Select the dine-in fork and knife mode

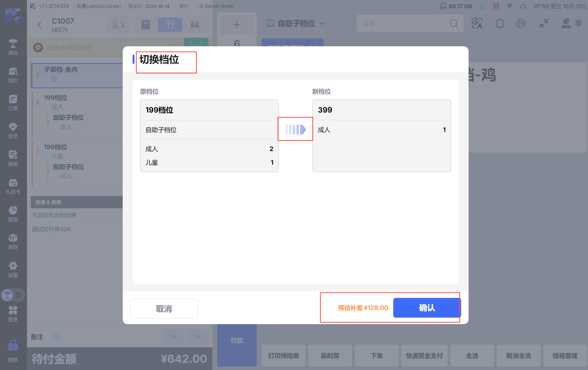click(170, 24)
